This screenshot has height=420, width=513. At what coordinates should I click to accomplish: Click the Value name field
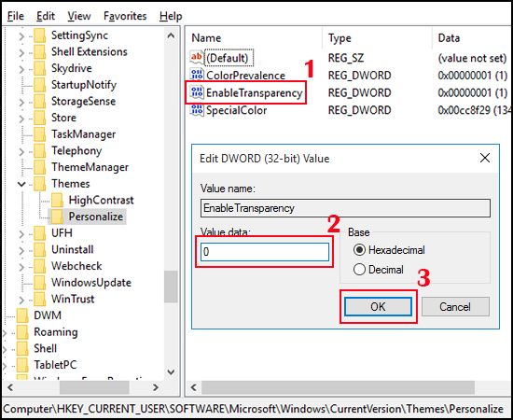[345, 208]
